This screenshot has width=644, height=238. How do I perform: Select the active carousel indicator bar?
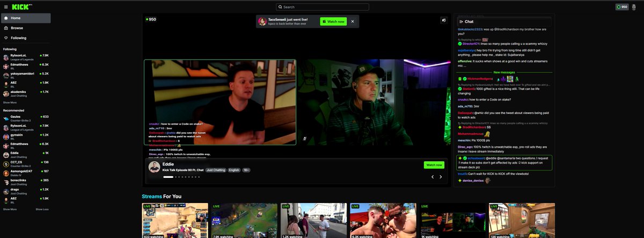(168, 177)
